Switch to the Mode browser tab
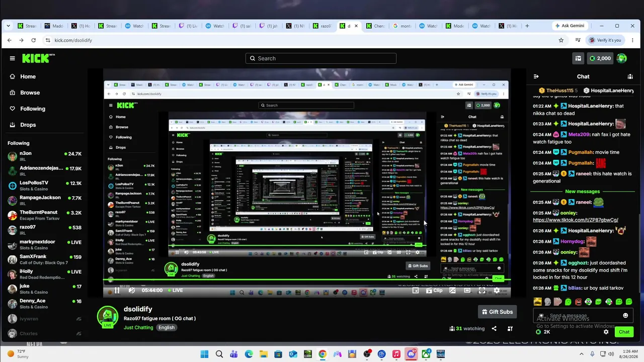The width and height of the screenshot is (644, 362). coord(454,26)
